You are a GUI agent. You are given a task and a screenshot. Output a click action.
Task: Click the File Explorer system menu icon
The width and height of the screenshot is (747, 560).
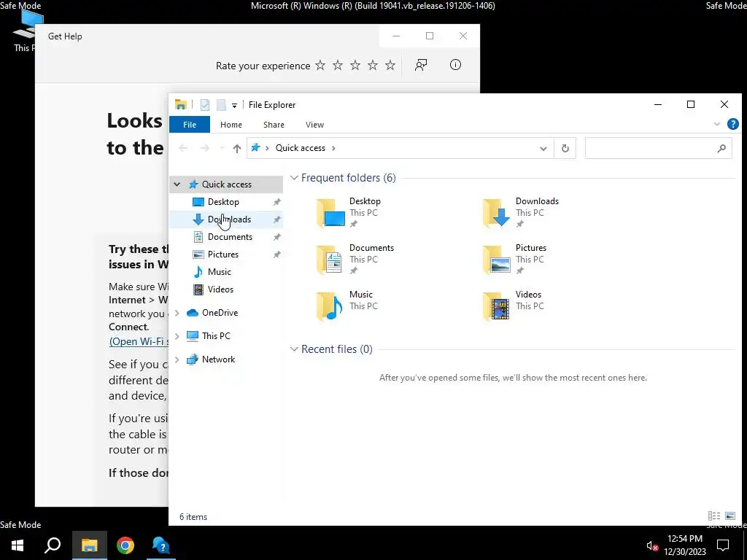(x=181, y=105)
